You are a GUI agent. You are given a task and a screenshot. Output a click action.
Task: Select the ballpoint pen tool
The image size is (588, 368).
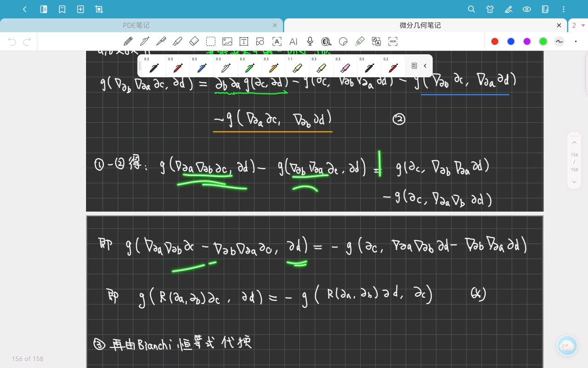pos(161,41)
